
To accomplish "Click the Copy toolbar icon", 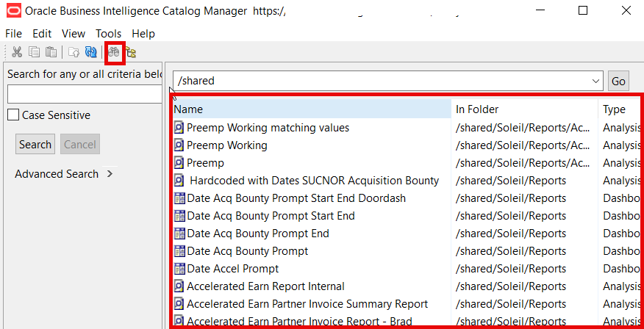I will coord(34,52).
